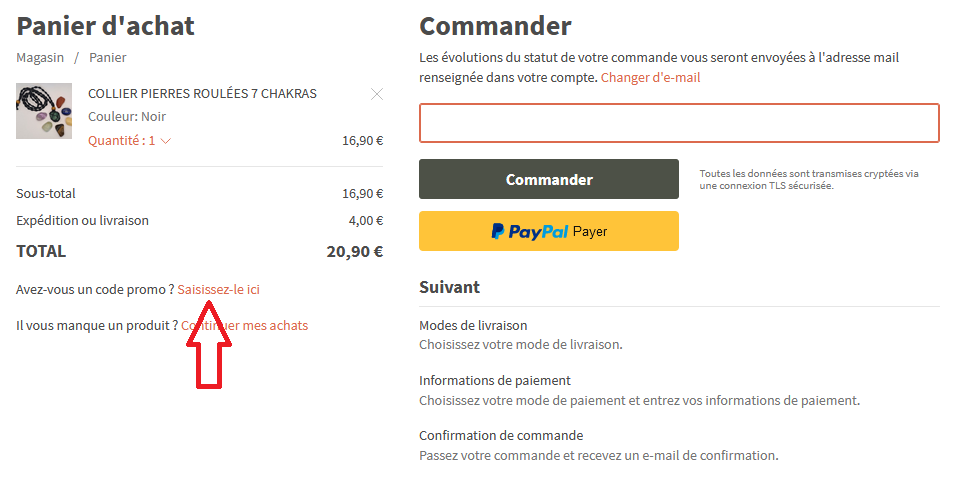Select the Confirmation de commande step
Image resolution: width=977 pixels, height=482 pixels.
(501, 435)
